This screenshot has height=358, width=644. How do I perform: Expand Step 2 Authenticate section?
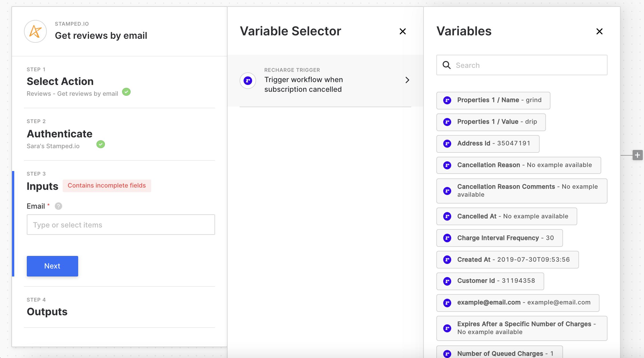pyautogui.click(x=60, y=134)
